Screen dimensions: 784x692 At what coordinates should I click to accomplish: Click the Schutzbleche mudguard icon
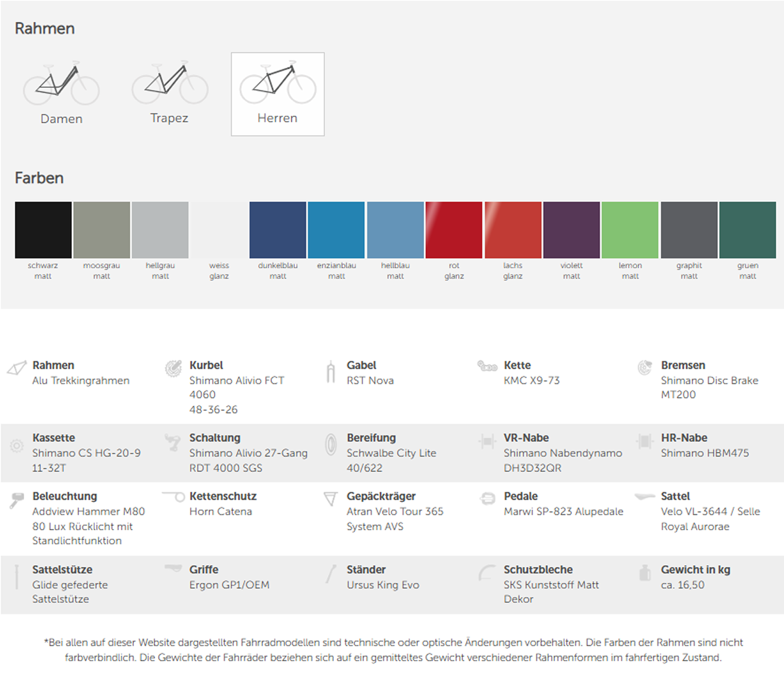(x=487, y=572)
